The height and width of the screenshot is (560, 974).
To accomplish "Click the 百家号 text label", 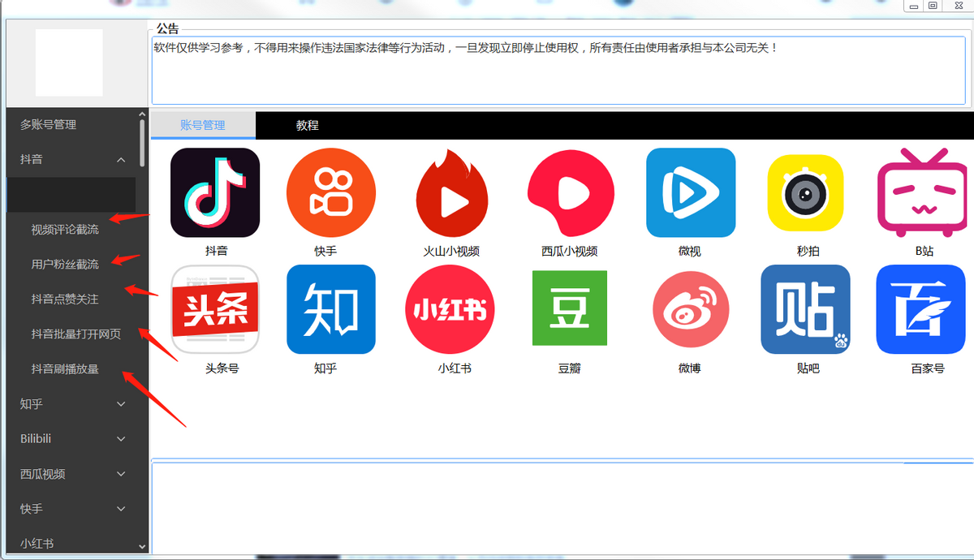I will click(x=928, y=368).
